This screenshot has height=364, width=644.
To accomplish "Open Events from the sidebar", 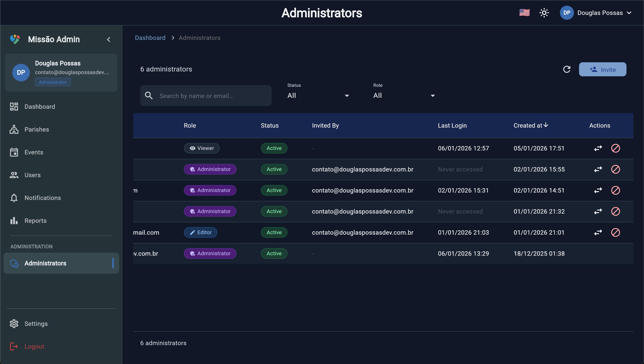I will pyautogui.click(x=34, y=152).
